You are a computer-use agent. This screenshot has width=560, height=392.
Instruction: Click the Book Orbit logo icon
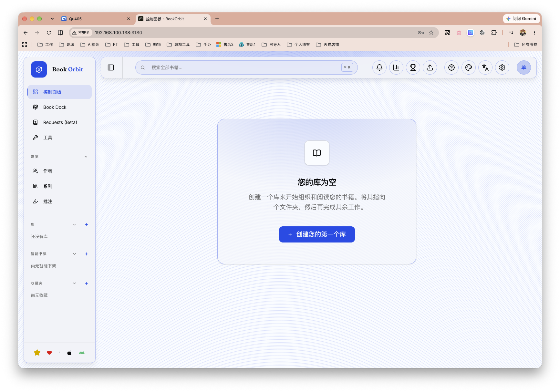tap(39, 69)
